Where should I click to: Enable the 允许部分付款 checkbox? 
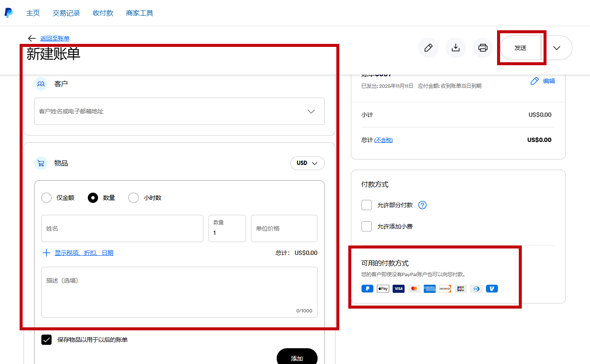(367, 205)
